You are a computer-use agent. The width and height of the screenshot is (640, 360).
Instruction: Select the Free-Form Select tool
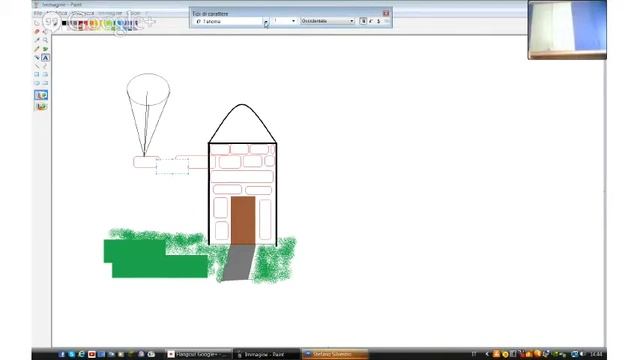click(37, 23)
